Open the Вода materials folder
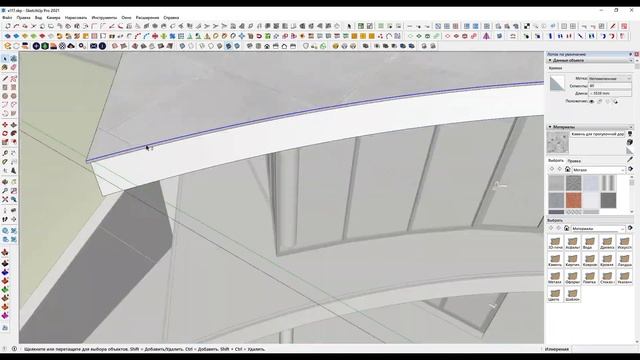640x360 pixels. (589, 243)
